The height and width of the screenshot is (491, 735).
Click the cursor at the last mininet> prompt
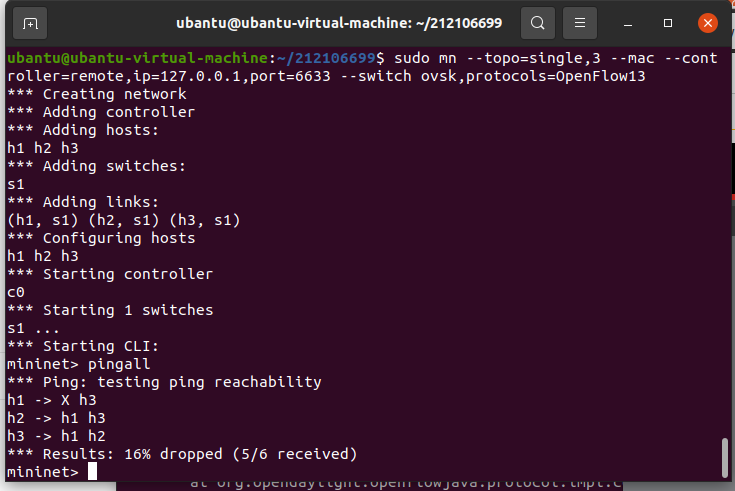click(92, 471)
